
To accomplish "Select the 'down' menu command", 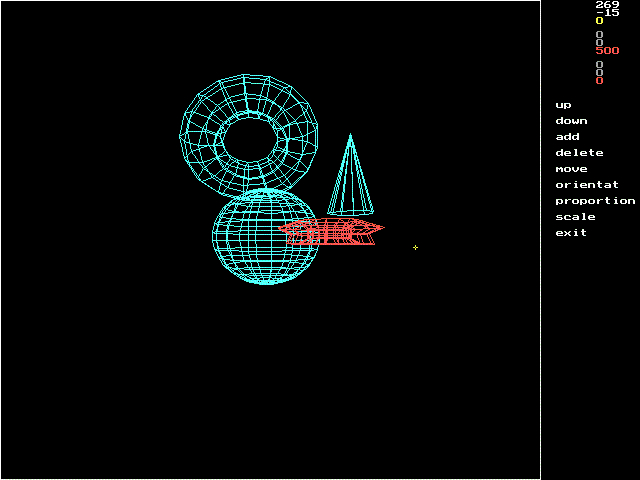I will 571,121.
